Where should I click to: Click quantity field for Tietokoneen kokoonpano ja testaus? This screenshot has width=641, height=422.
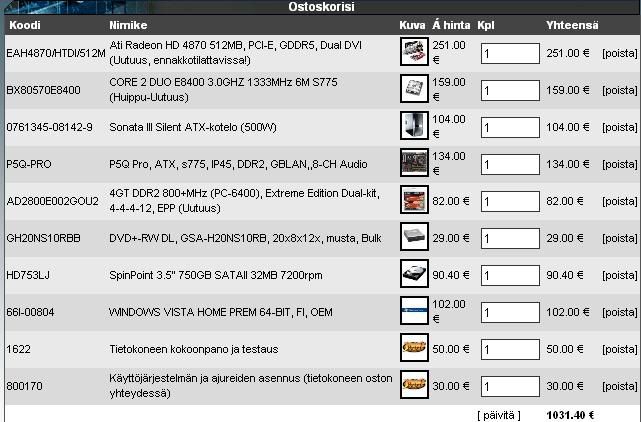510,350
